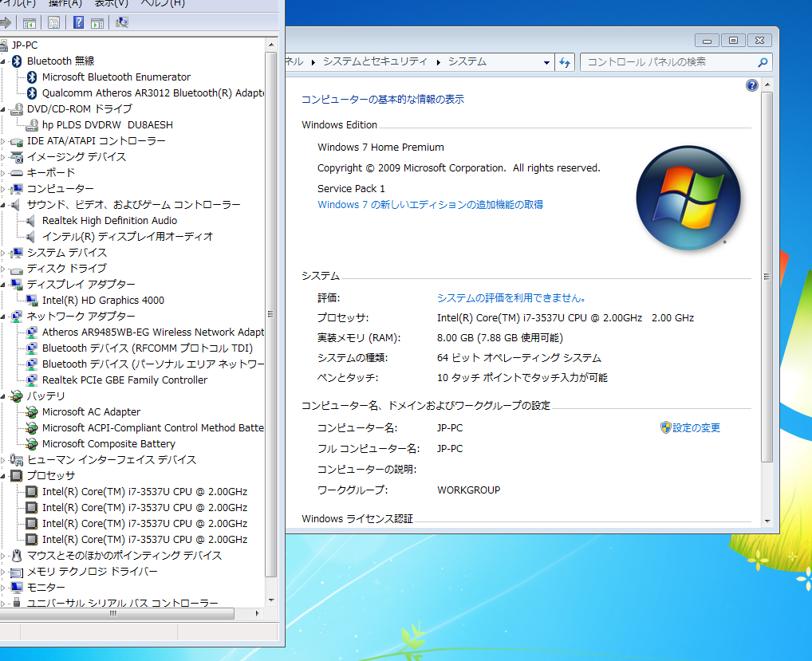The image size is (812, 661).
Task: Click the ヒューマン インターフェイス デバイス icon
Action: tap(17, 459)
